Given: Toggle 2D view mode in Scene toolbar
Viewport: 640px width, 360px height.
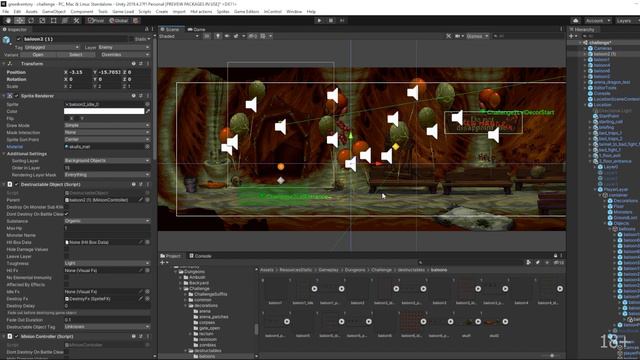Looking at the screenshot, I should (207, 36).
